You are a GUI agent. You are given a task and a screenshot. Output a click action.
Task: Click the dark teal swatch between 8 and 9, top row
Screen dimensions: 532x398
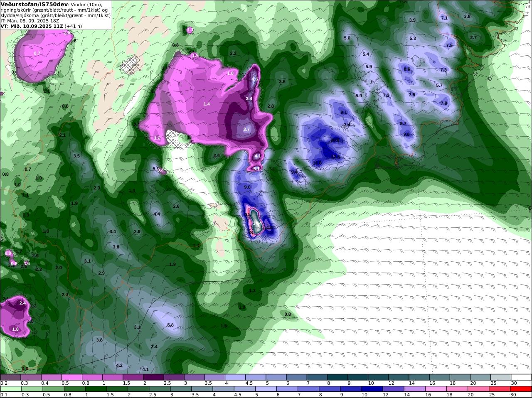338,377
